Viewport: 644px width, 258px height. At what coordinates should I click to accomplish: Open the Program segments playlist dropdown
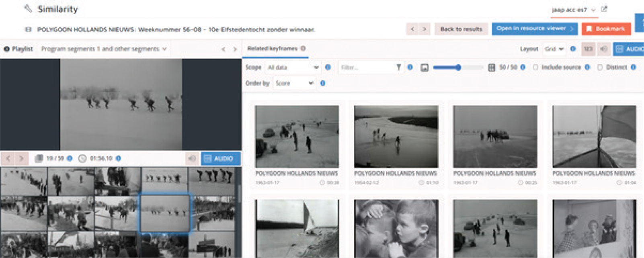pos(104,49)
